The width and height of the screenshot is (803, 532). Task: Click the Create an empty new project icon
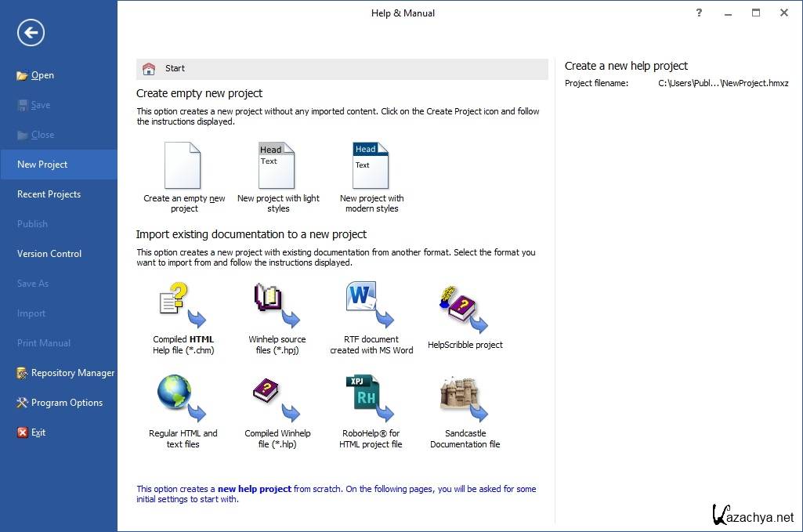183,165
